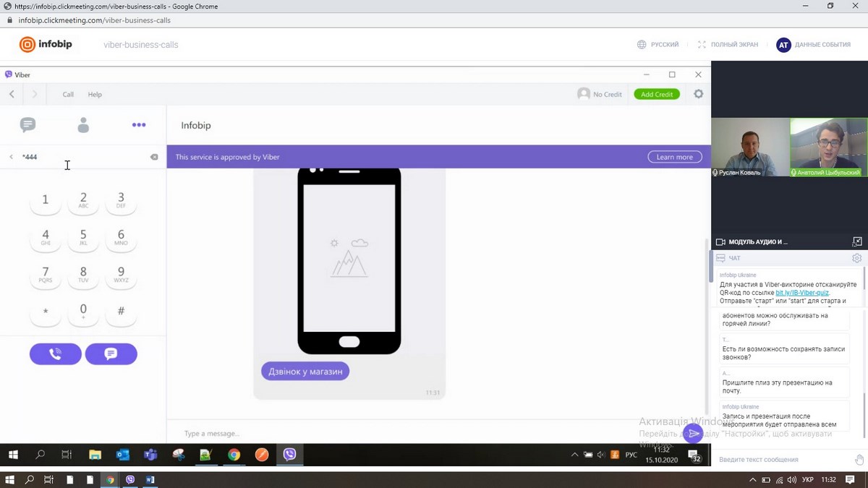Go back using the dialpad chevron
The image size is (868, 488).
[x=12, y=157]
